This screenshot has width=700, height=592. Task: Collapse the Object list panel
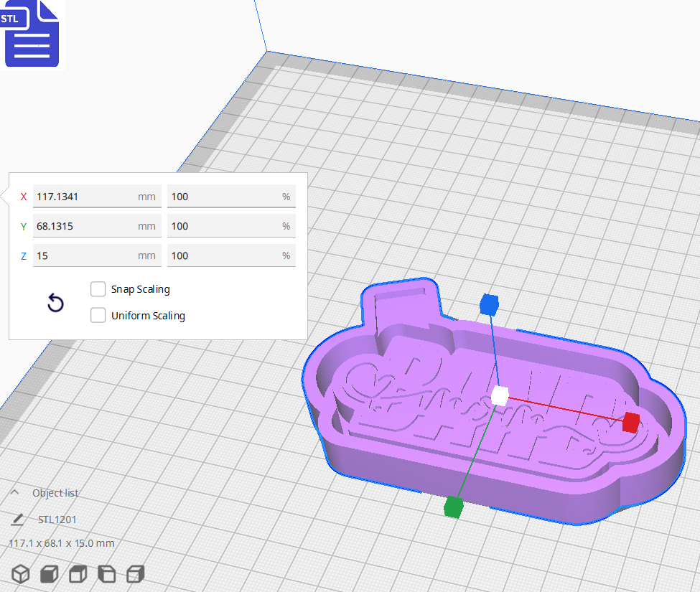click(x=14, y=493)
